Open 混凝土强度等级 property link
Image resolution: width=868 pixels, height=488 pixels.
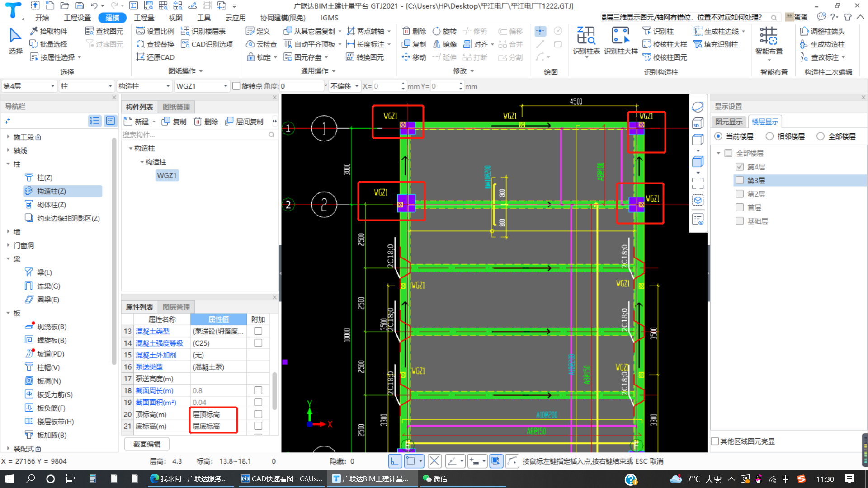[159, 343]
